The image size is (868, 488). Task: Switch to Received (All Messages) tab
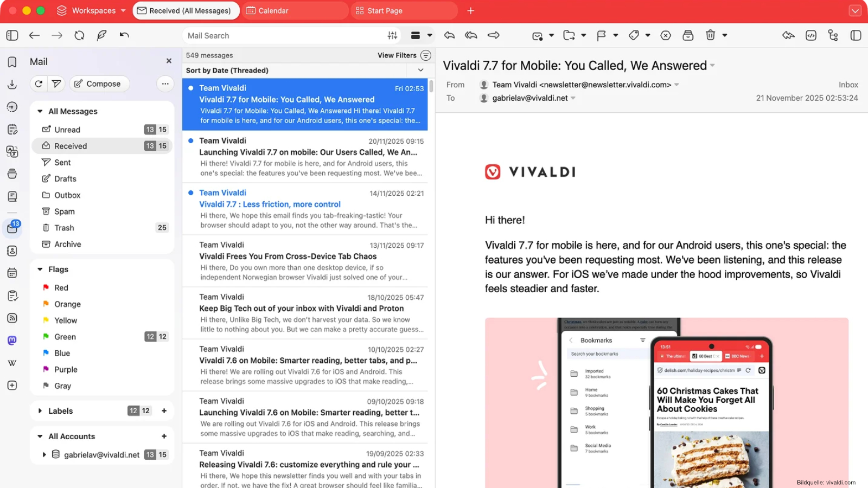coord(186,10)
